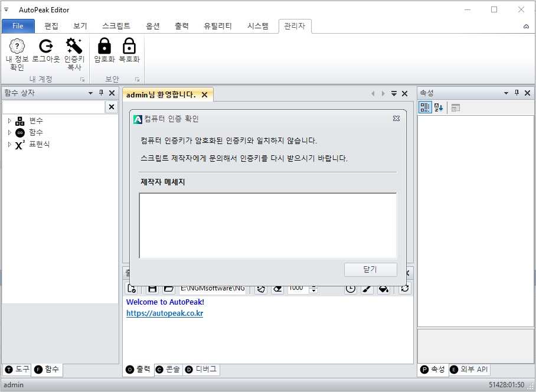
Task: Switch to the 도구 bottom tab
Action: 17,369
